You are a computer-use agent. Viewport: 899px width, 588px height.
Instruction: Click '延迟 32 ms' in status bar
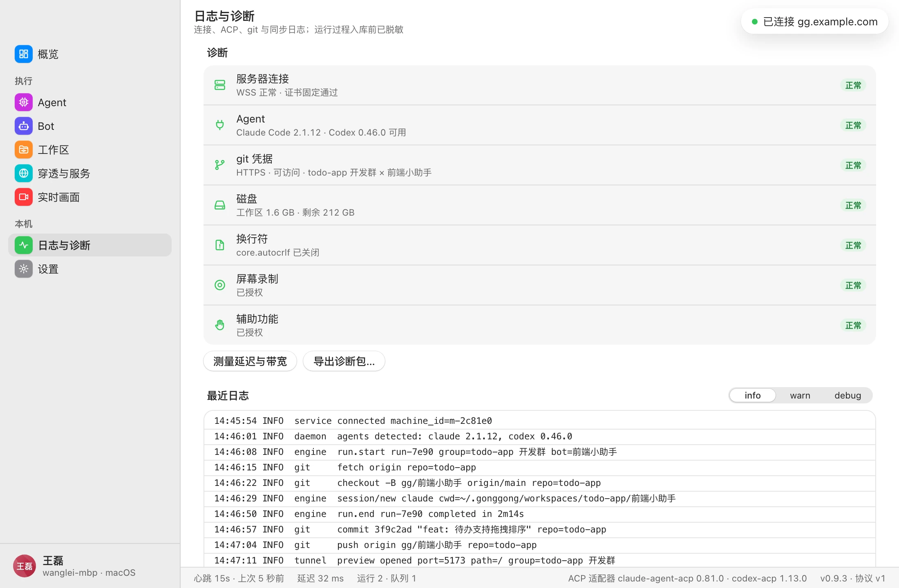320,578
